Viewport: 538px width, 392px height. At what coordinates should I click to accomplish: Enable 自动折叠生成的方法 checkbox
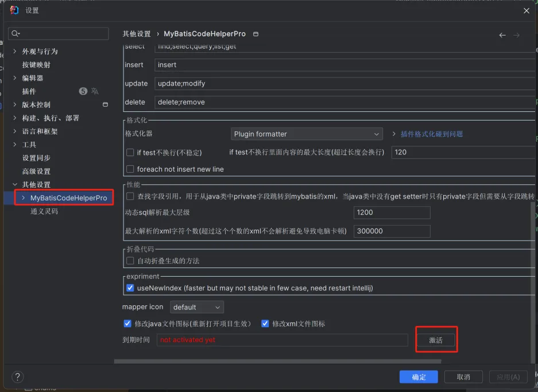tap(130, 261)
